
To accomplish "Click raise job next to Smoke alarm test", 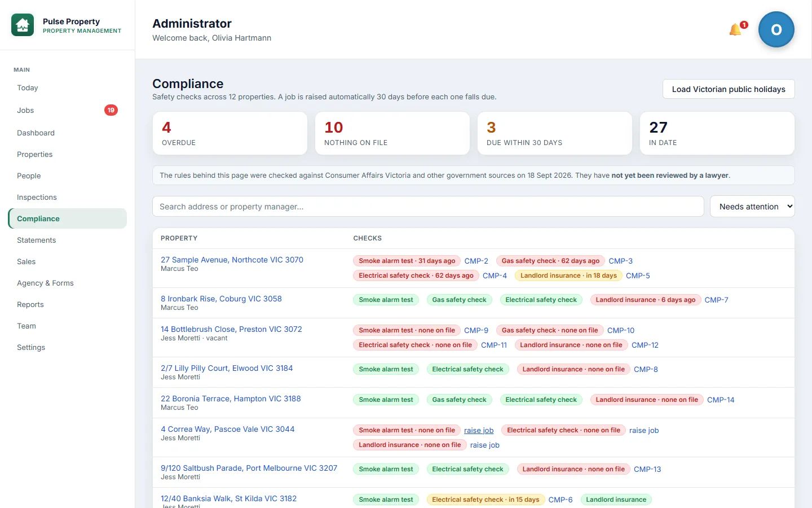I will click(479, 430).
